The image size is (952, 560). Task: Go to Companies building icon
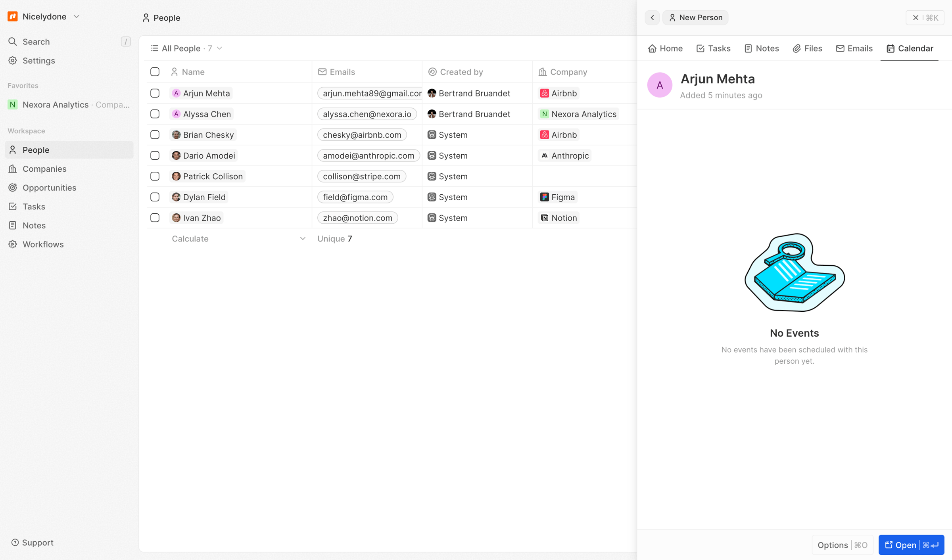pyautogui.click(x=13, y=169)
